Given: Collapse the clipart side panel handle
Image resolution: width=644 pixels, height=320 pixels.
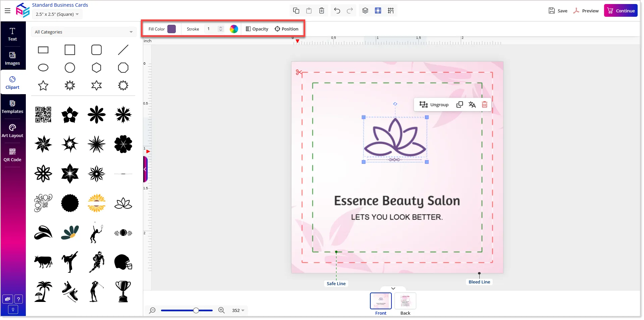Looking at the screenshot, I should [145, 169].
